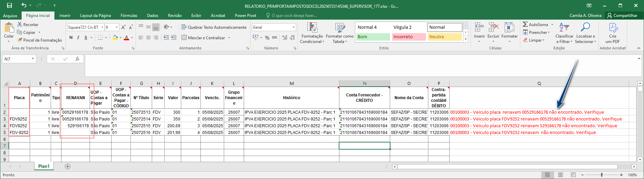Open Formatação Condicional menu
644x179 pixels.
click(312, 33)
